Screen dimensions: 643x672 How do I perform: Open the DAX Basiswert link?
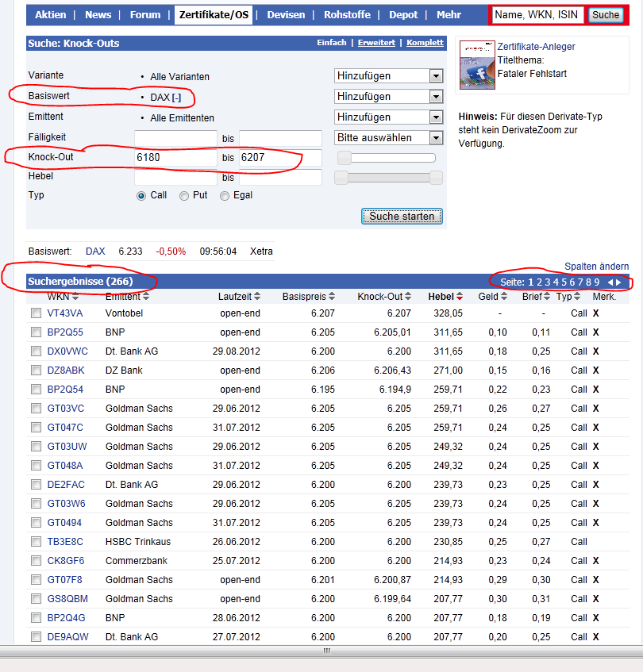(x=95, y=252)
